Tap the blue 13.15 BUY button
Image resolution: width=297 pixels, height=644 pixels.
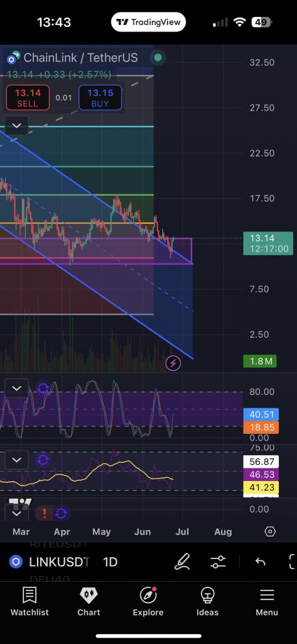tap(100, 97)
